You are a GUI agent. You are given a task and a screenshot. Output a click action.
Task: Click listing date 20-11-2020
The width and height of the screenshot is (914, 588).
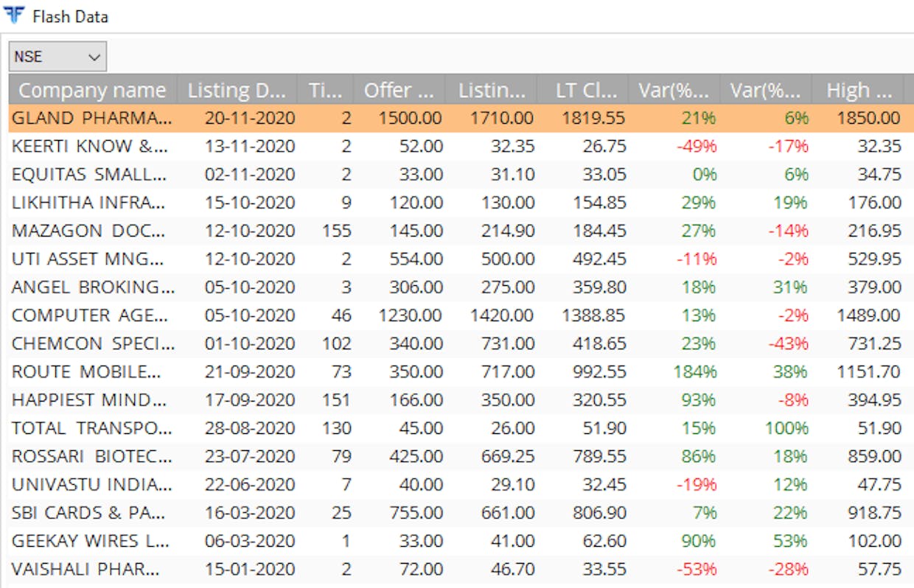click(250, 118)
